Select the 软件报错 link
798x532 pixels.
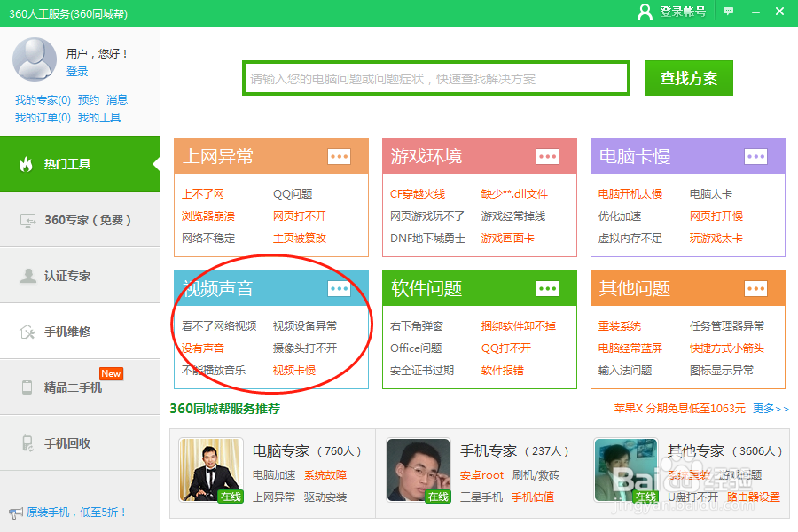point(503,370)
